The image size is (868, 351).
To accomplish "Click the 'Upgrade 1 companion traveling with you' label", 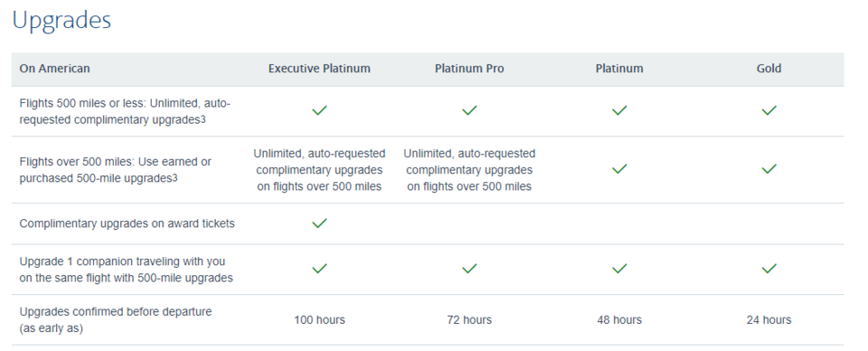I will (127, 270).
